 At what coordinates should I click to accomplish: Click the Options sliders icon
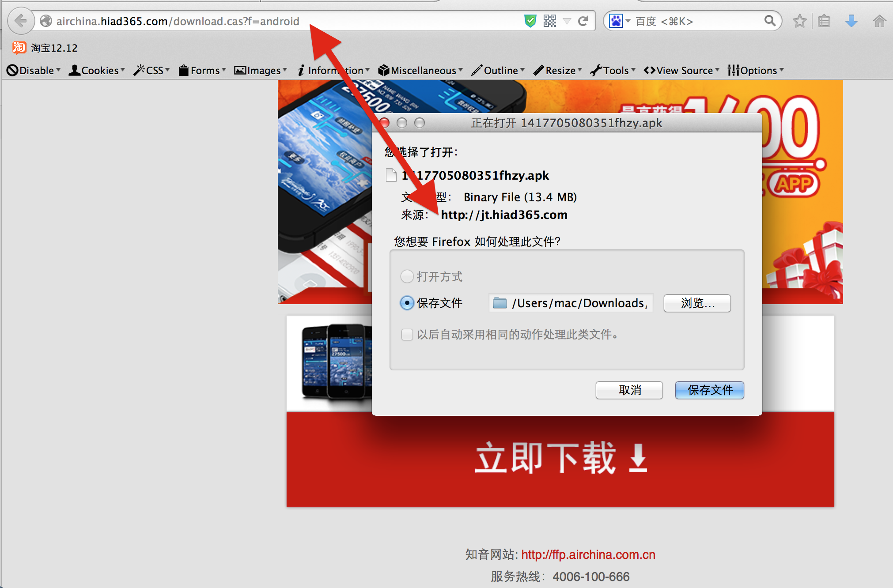point(733,70)
